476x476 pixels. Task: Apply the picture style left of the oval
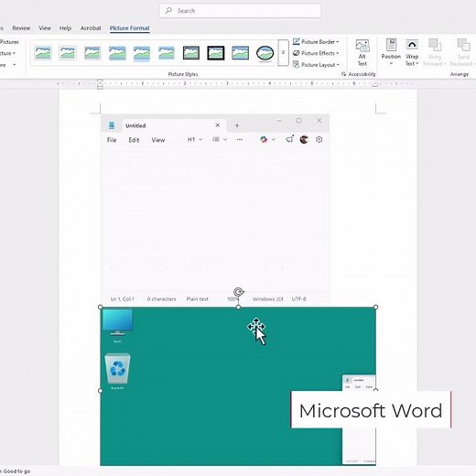tap(240, 53)
